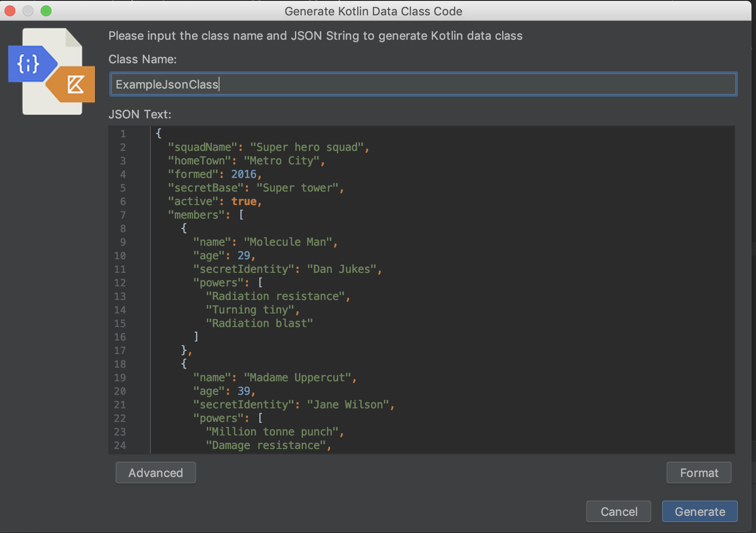This screenshot has height=533, width=756.
Task: Click "Damage resistance" string
Action: click(x=266, y=445)
